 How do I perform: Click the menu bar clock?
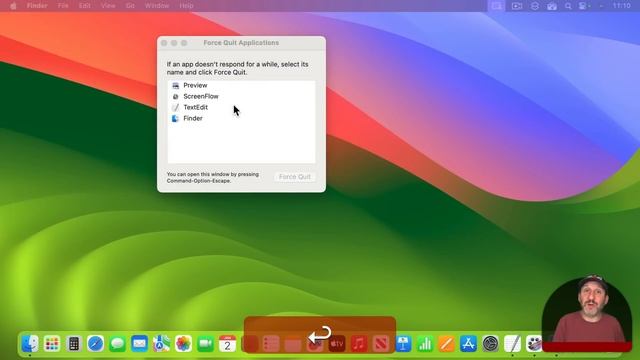(621, 6)
